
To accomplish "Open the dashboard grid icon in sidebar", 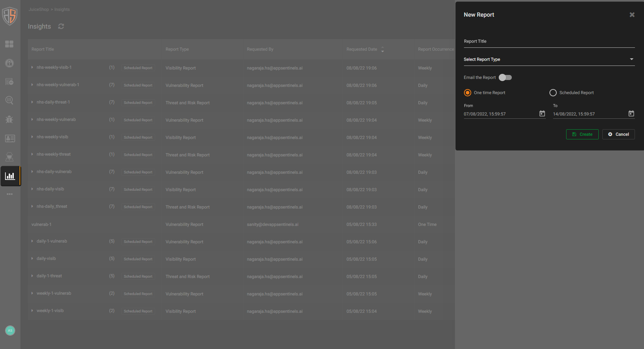I will (x=9, y=44).
